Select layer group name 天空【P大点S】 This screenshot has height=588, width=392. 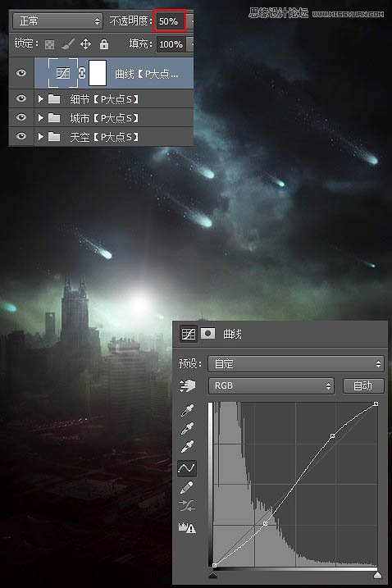pyautogui.click(x=105, y=137)
